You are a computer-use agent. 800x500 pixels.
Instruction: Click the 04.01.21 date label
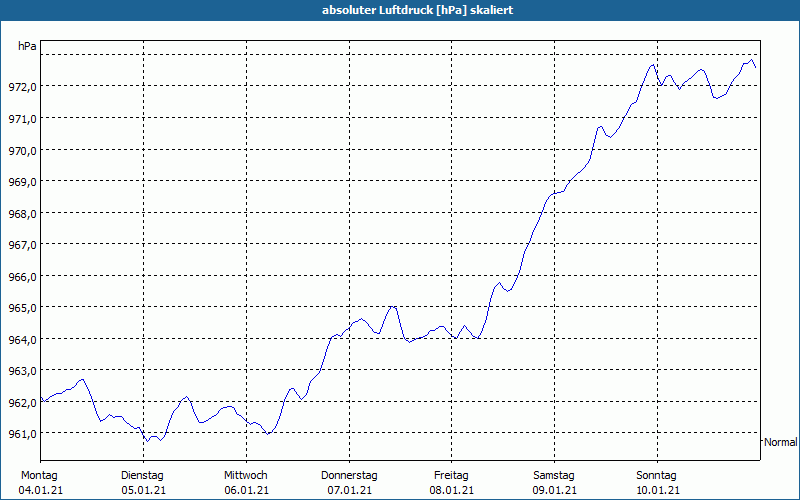coord(41,491)
